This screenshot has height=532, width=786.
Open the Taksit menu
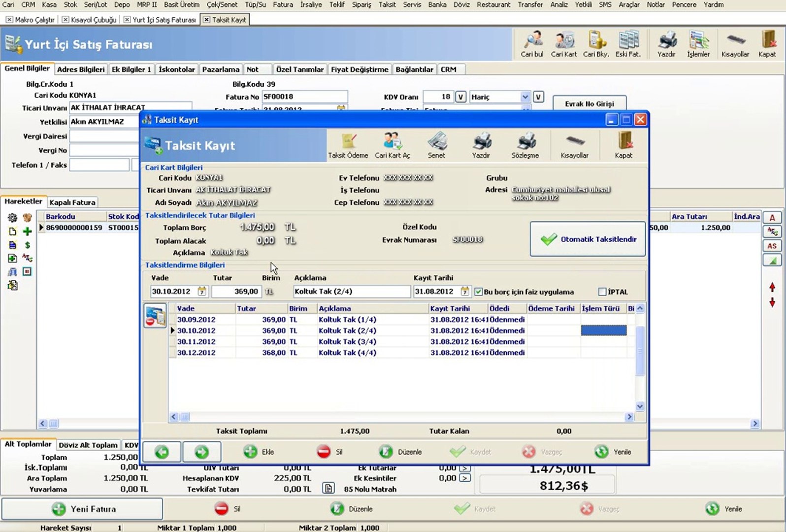387,4
